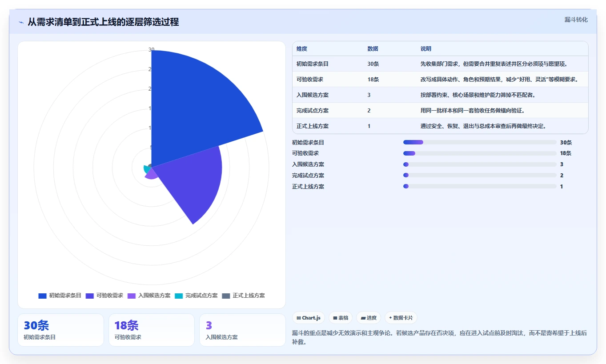
Task: Click the 说明 column header
Action: [x=426, y=49]
